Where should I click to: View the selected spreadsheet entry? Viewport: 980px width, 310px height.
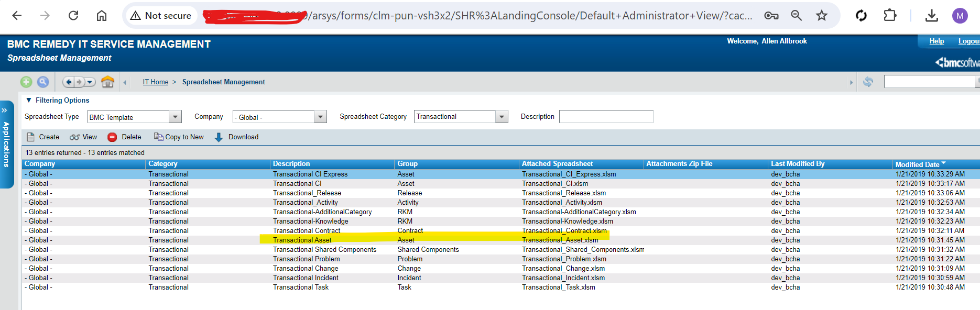point(83,137)
